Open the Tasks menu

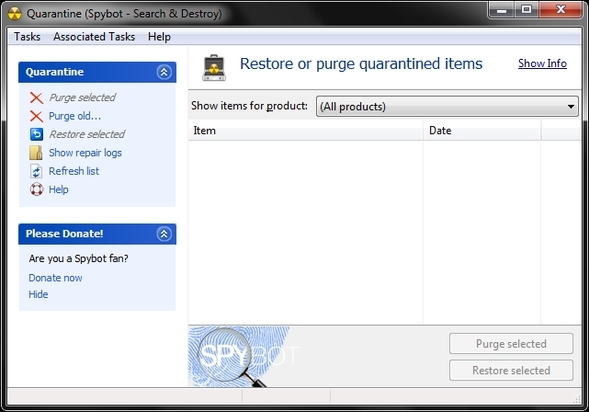(x=27, y=37)
